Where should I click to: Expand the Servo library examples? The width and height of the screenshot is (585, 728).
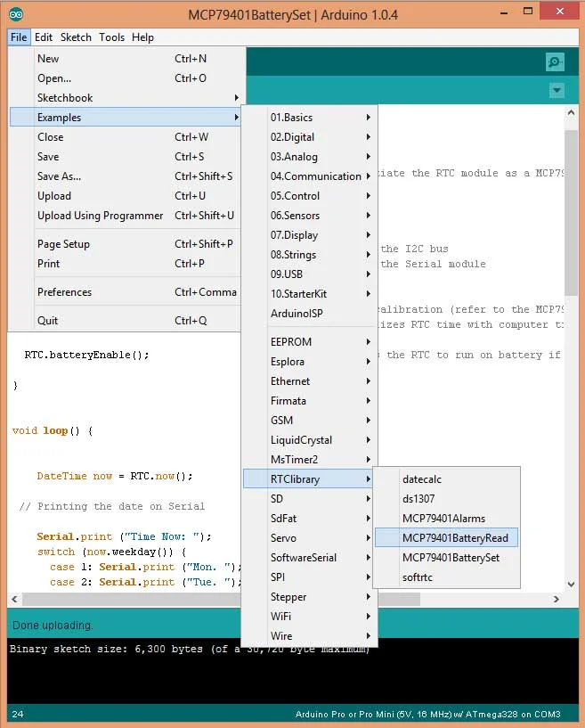pos(310,537)
